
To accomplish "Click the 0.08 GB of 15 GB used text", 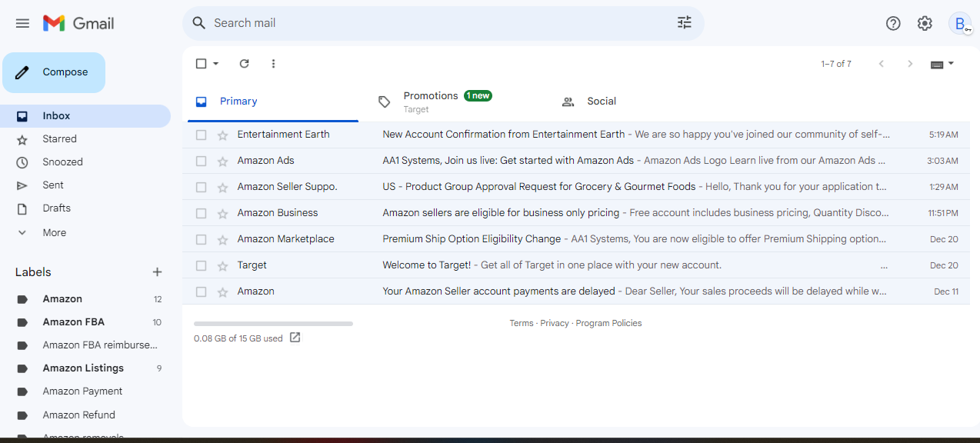I will [x=238, y=338].
